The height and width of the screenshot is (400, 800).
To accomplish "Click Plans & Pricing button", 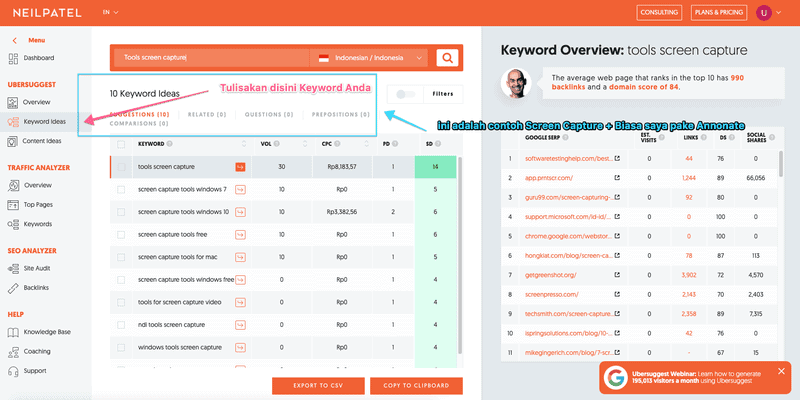I will click(720, 13).
